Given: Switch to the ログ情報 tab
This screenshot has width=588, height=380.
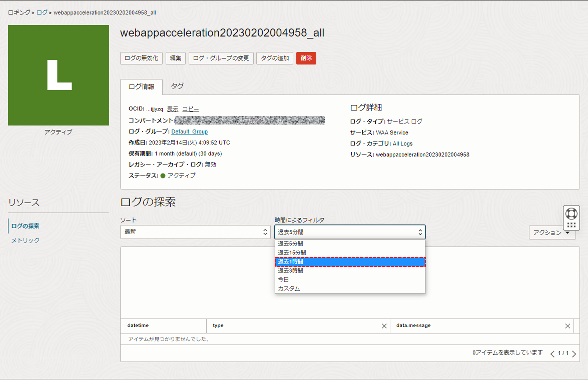Looking at the screenshot, I should tap(141, 87).
